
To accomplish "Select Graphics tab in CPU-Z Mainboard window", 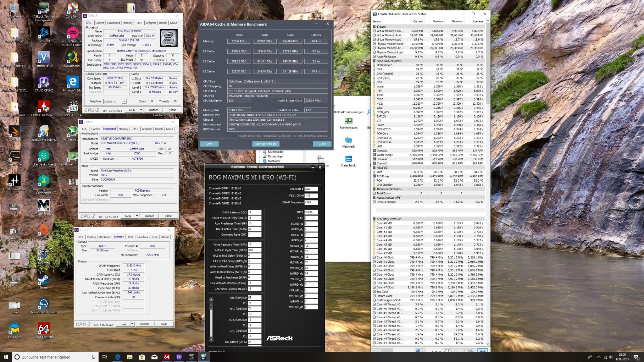I will [147, 129].
